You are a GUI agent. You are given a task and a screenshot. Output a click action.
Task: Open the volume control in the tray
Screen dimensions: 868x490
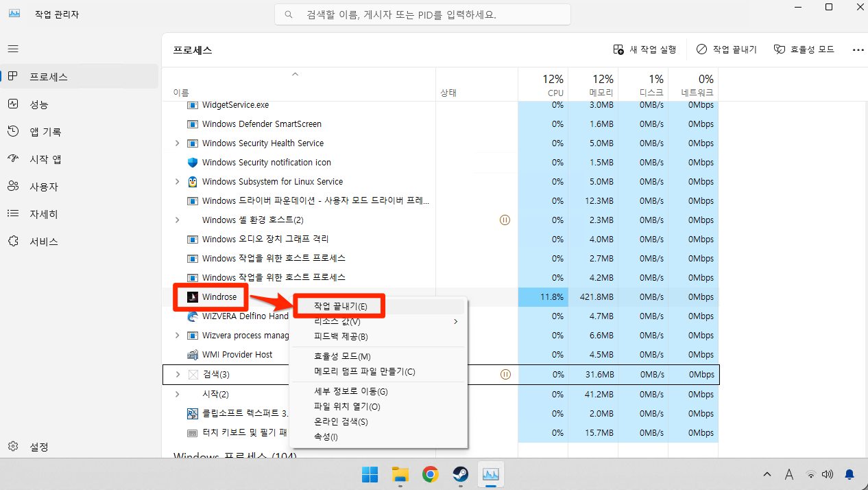pyautogui.click(x=828, y=474)
